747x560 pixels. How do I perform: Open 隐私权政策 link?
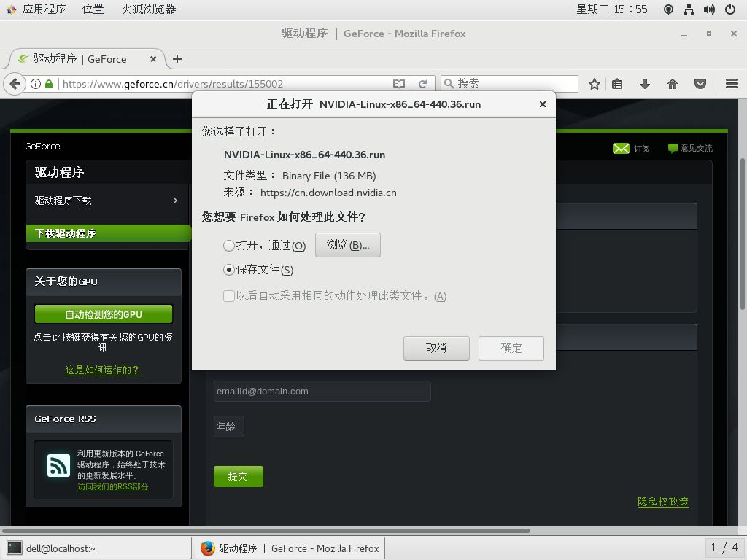(x=663, y=502)
